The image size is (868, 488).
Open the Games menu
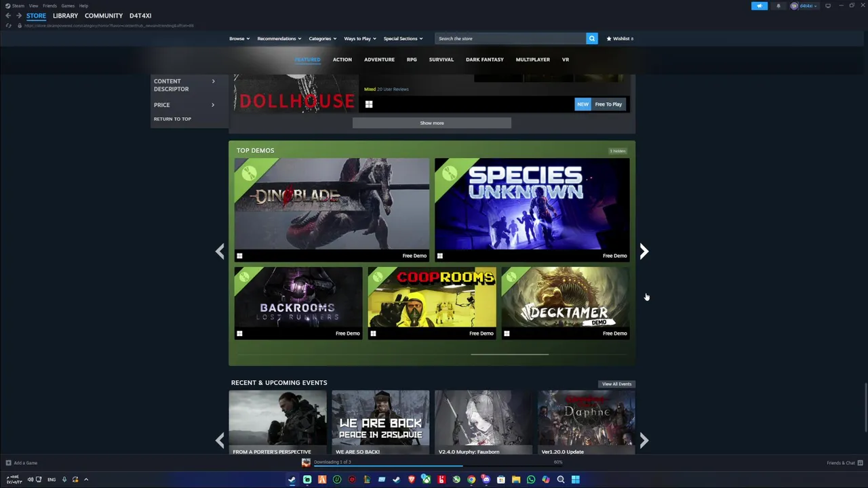coord(68,5)
